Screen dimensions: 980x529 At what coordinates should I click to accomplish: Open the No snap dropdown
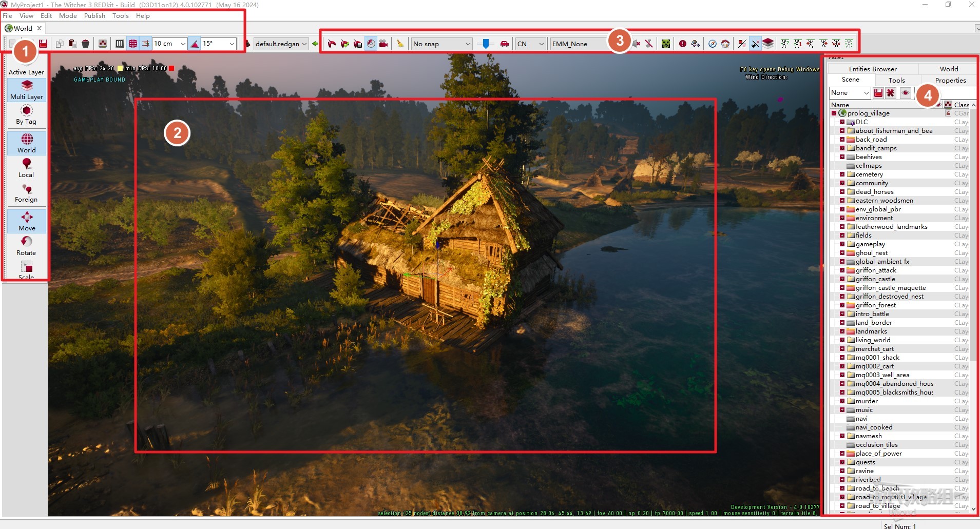441,44
